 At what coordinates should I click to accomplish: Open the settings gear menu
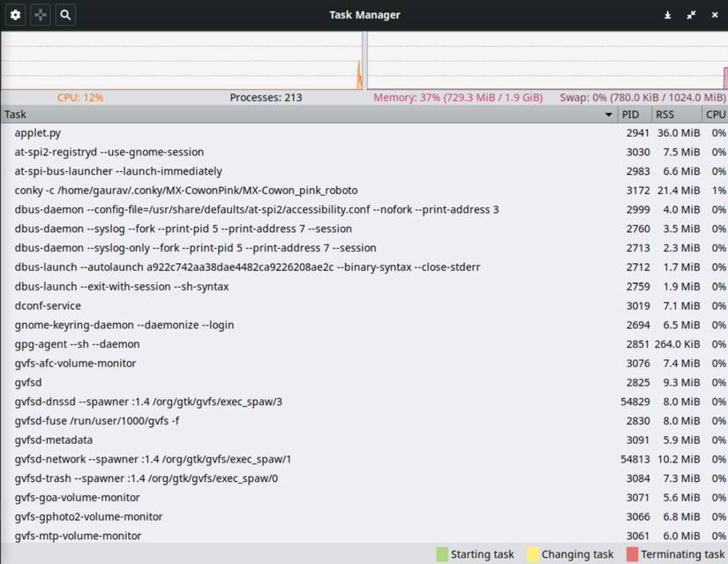click(15, 15)
